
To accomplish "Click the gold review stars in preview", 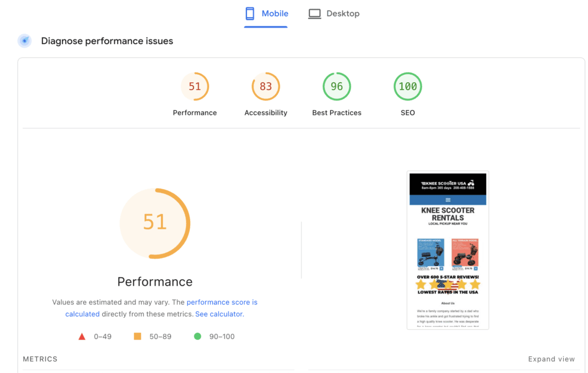I will [448, 284].
